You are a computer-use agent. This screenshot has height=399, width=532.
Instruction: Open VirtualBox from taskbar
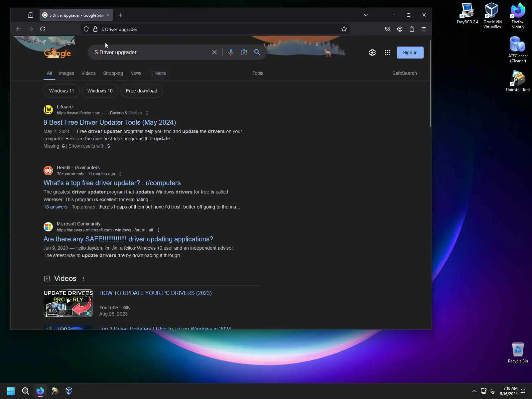click(69, 391)
